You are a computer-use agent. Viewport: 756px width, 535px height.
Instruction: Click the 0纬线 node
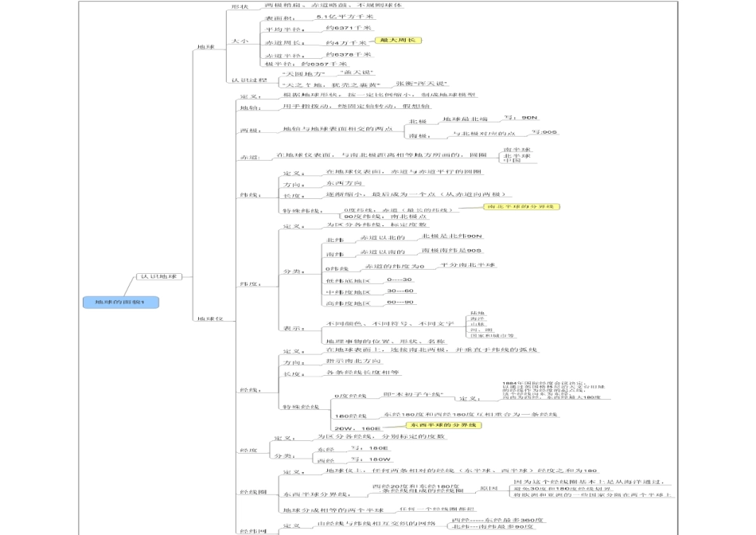point(337,269)
